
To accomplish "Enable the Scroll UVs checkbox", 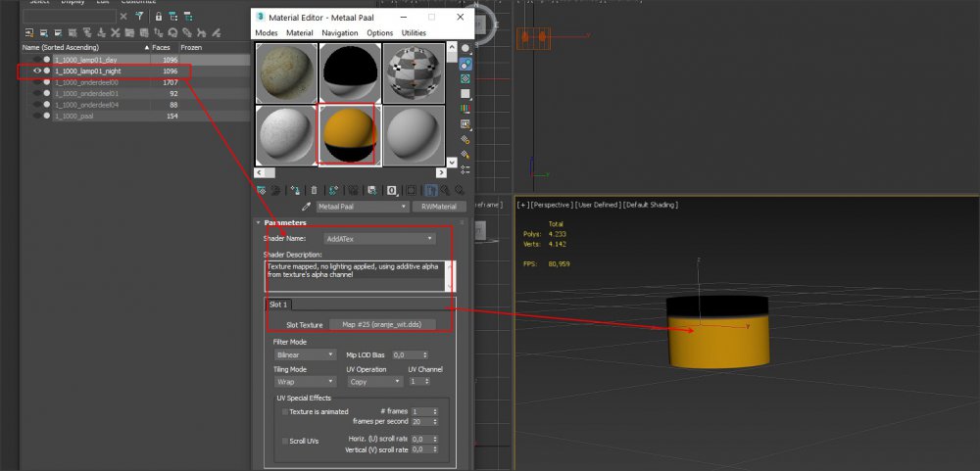I will (x=285, y=442).
